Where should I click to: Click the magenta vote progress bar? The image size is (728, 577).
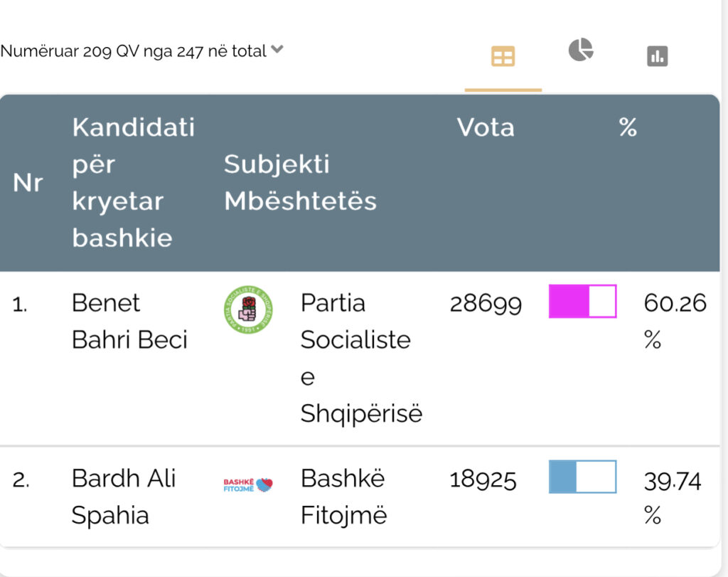pos(582,301)
